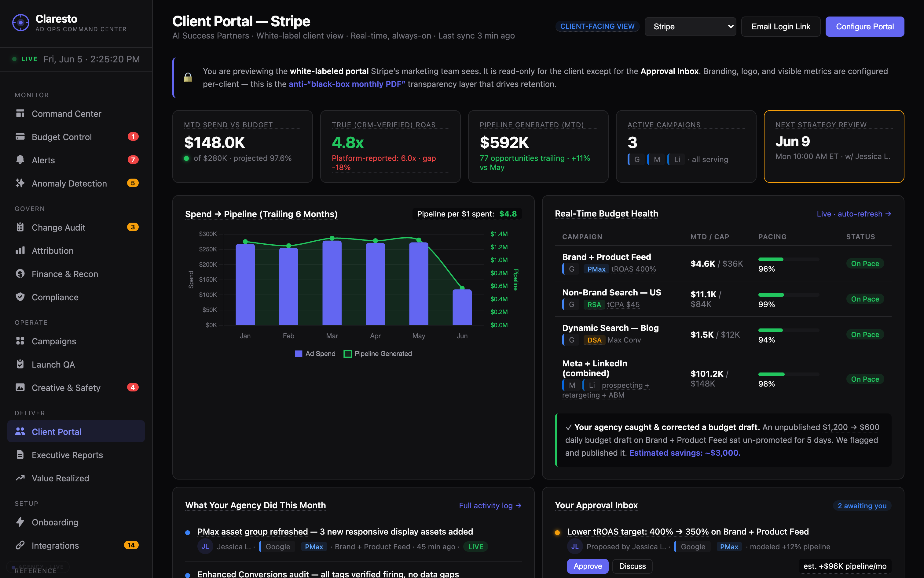Click the Brand + Product Feed pacing bar
Image resolution: width=924 pixels, height=578 pixels.
(x=788, y=259)
